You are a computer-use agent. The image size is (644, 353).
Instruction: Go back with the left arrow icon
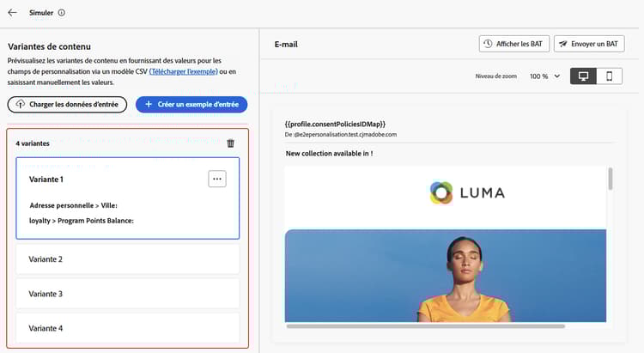[12, 12]
